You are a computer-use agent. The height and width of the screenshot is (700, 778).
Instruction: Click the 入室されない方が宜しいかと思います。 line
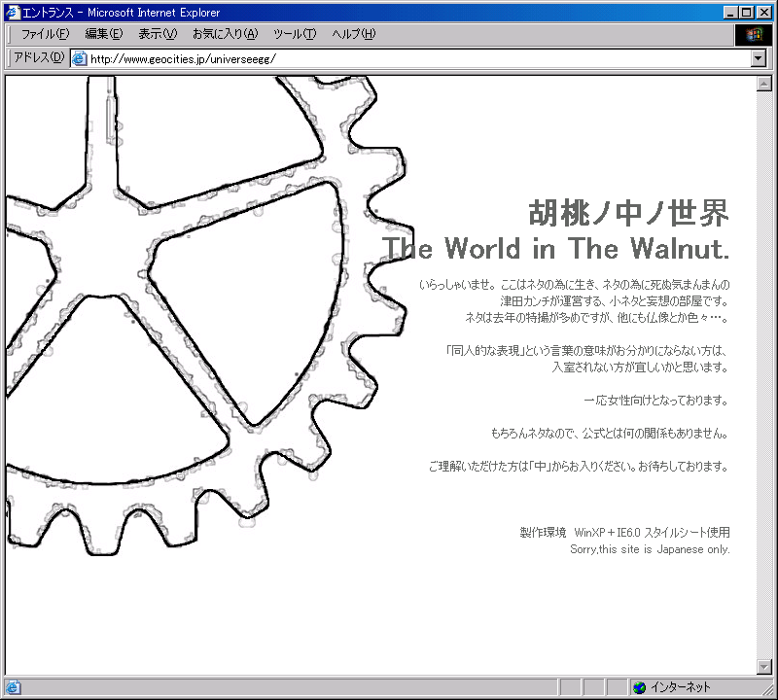(640, 367)
